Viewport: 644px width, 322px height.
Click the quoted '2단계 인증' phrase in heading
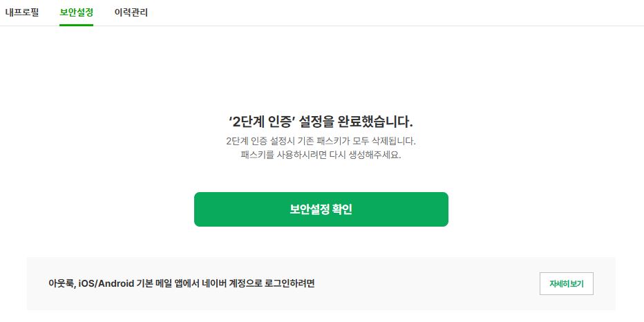pyautogui.click(x=260, y=122)
